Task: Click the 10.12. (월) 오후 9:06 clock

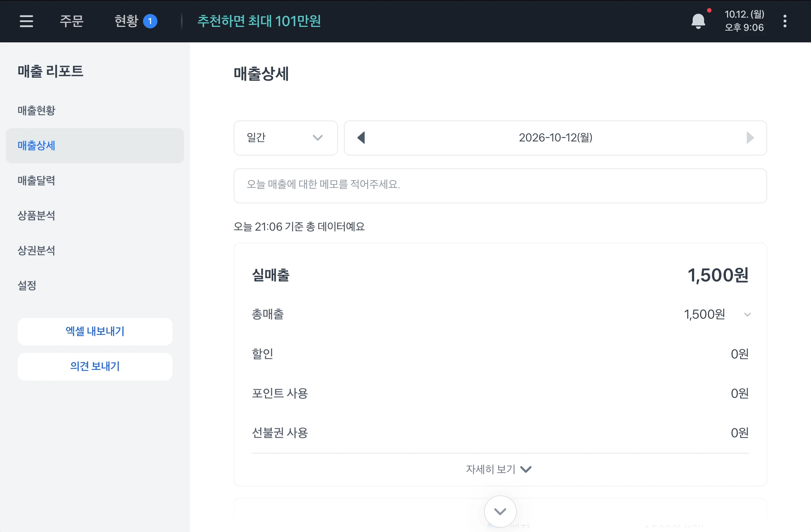Action: pyautogui.click(x=744, y=21)
